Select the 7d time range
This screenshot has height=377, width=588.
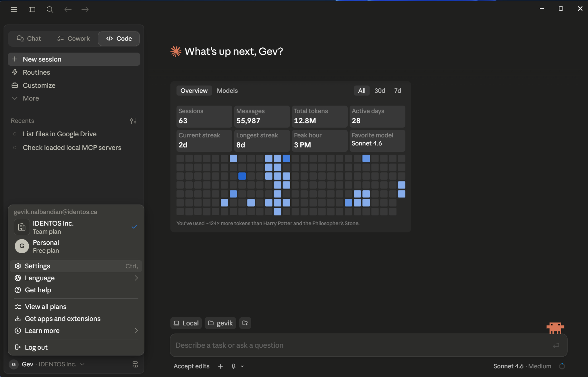click(398, 91)
